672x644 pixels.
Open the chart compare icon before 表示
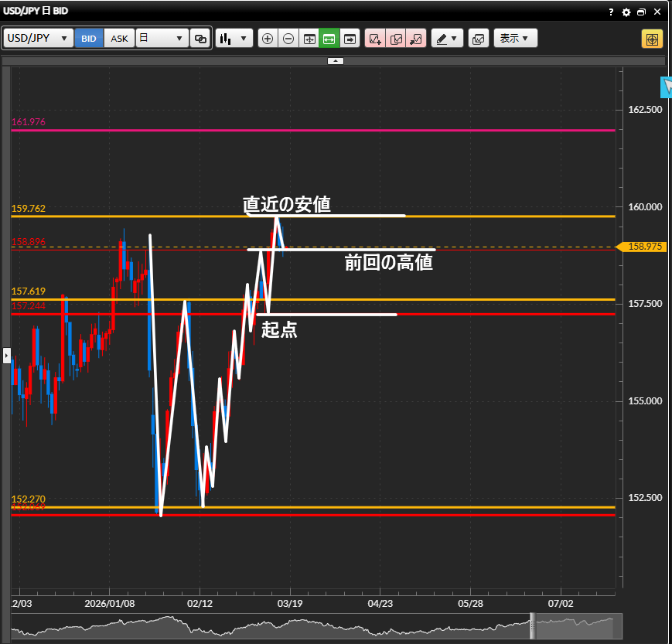click(478, 39)
